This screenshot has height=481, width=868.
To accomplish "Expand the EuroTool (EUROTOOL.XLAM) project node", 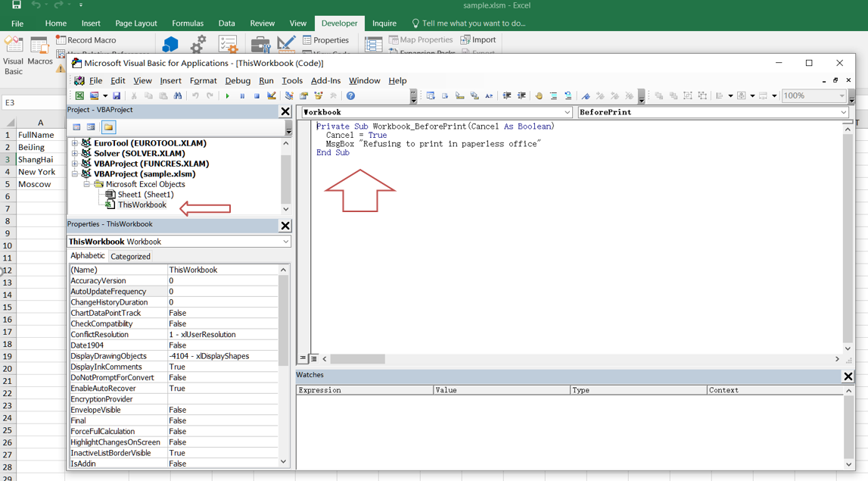I will pyautogui.click(x=75, y=143).
